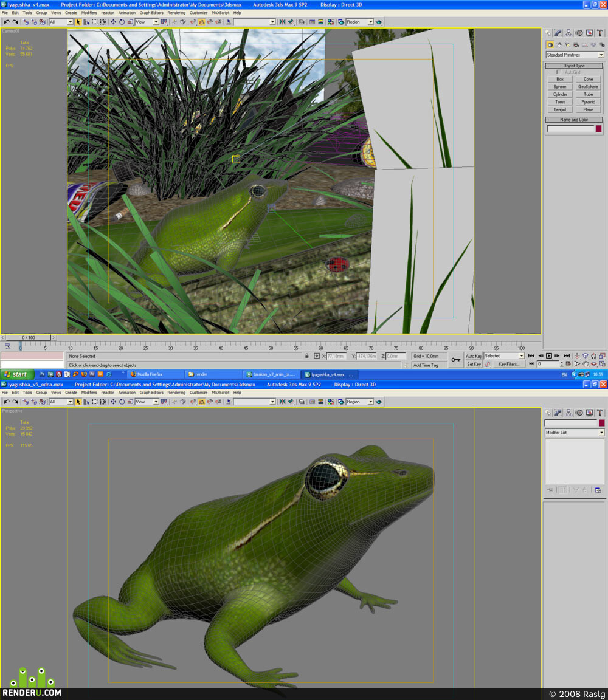The image size is (608, 700).
Task: Select the Lights category in Create panel
Action: tap(567, 44)
